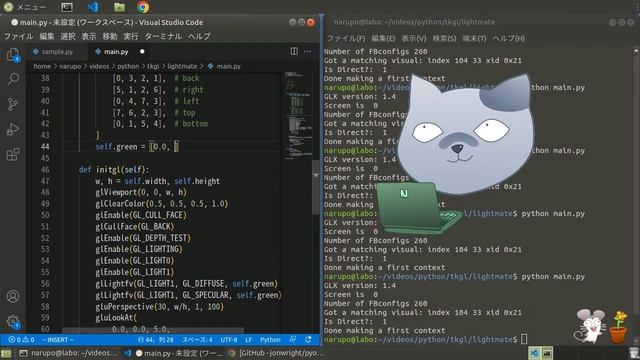Open the 選択 menu in VS Code
The image size is (640, 360).
point(68,36)
